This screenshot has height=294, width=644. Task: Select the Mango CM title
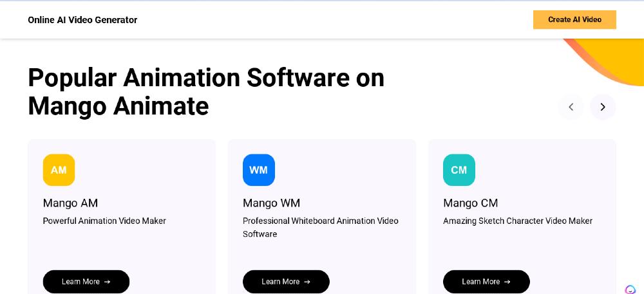point(471,203)
